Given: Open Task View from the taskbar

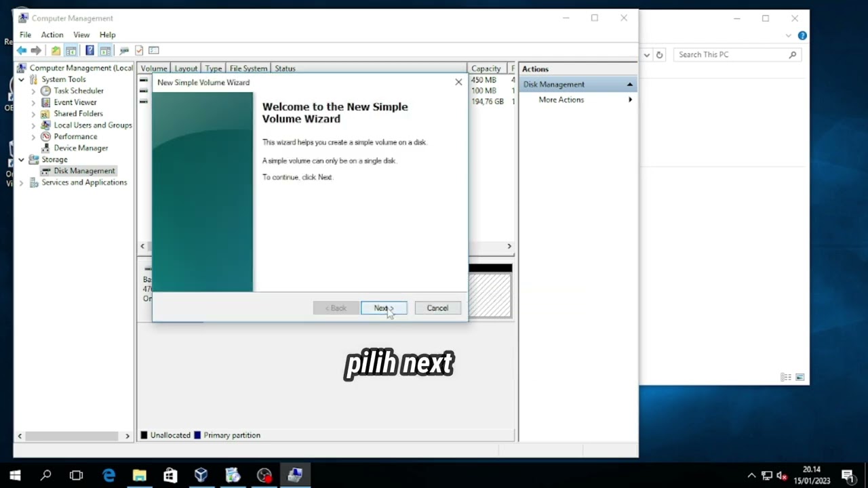Looking at the screenshot, I should coord(77,475).
